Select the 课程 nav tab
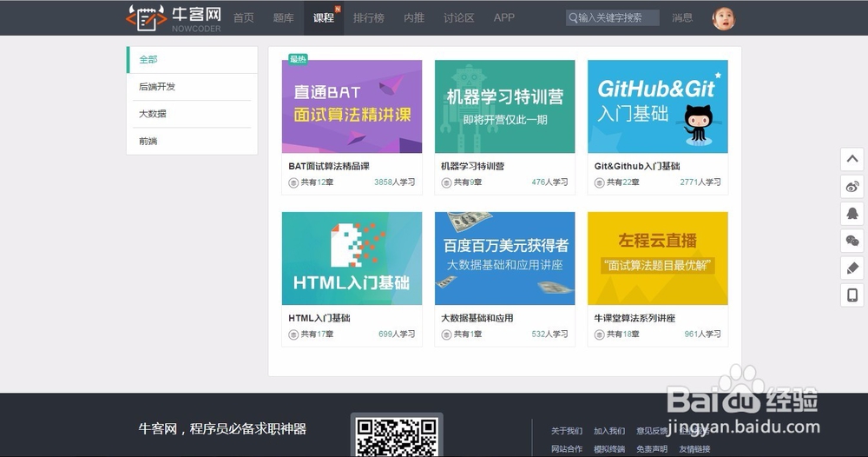This screenshot has width=868, height=457. click(x=324, y=17)
